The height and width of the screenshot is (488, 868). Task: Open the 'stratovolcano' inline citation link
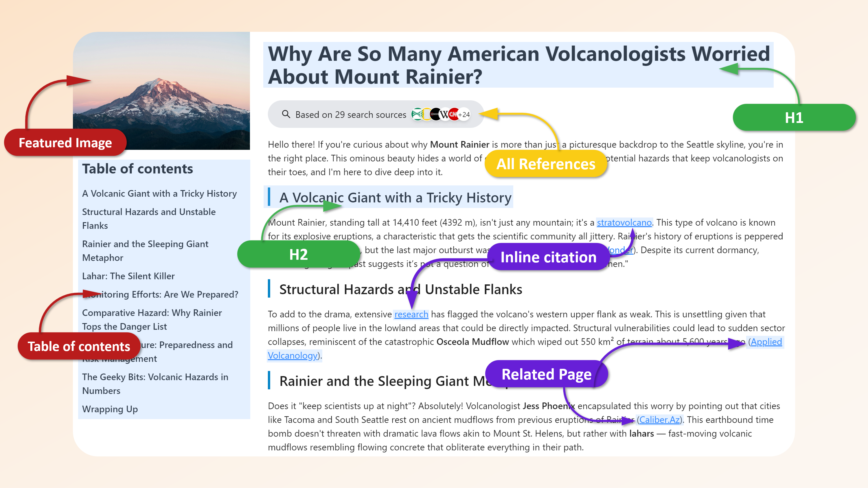tap(624, 223)
